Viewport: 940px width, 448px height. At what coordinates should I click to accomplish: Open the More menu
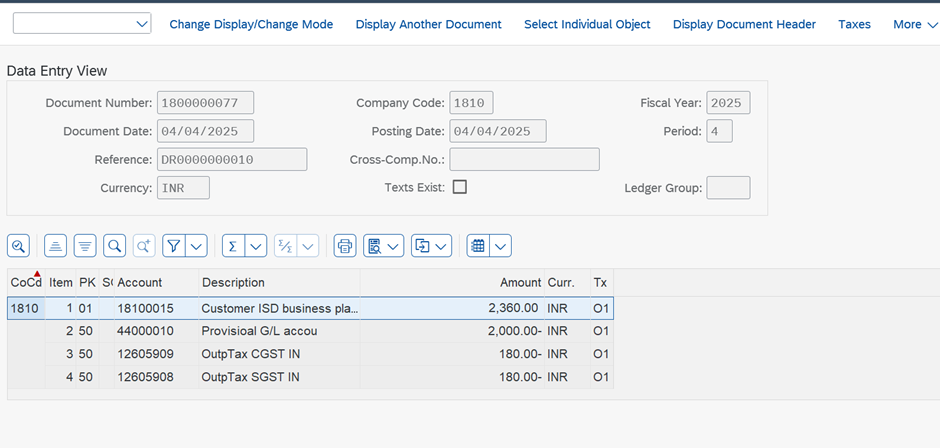point(915,24)
